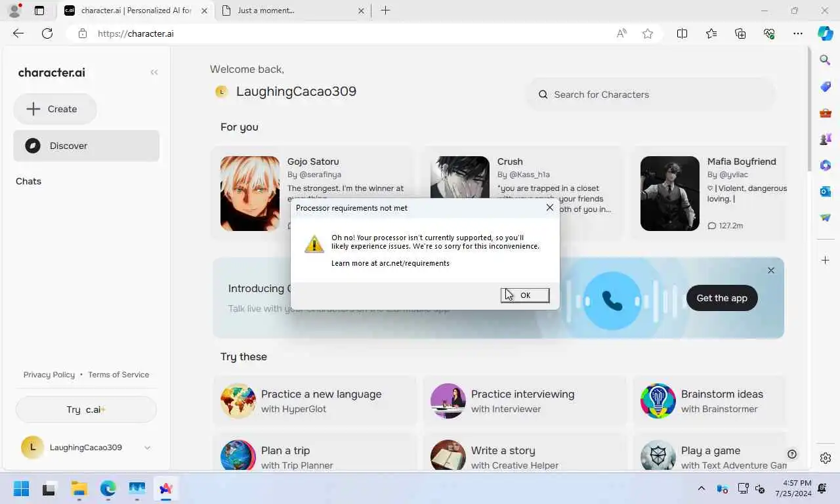Add a sidebar app with plus icon
This screenshot has width=840, height=504.
pyautogui.click(x=826, y=261)
